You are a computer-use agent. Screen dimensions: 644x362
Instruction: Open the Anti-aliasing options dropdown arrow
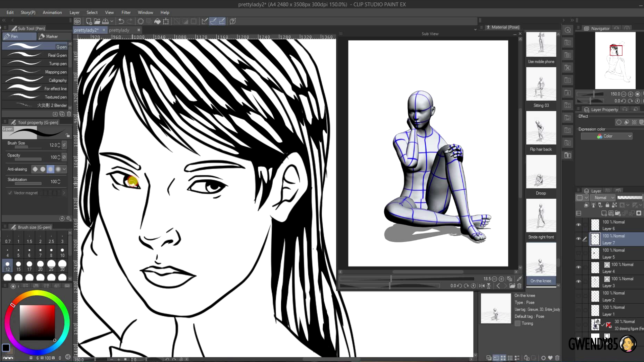pos(64,169)
